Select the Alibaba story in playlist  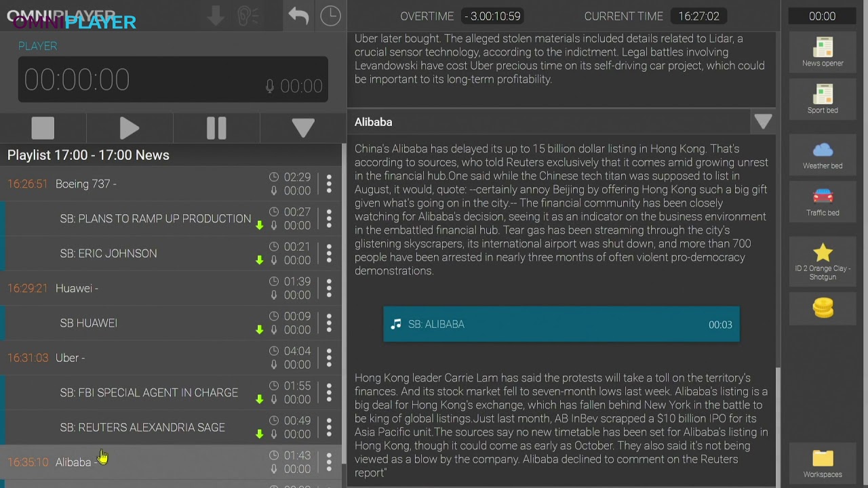click(x=171, y=462)
